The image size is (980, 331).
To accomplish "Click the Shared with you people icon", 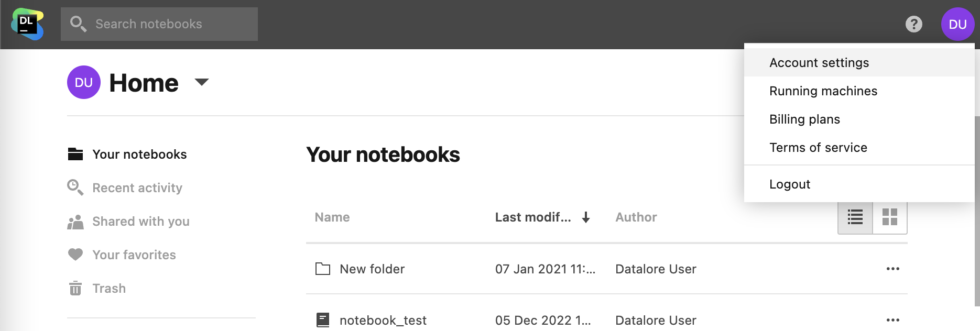I will (x=75, y=221).
